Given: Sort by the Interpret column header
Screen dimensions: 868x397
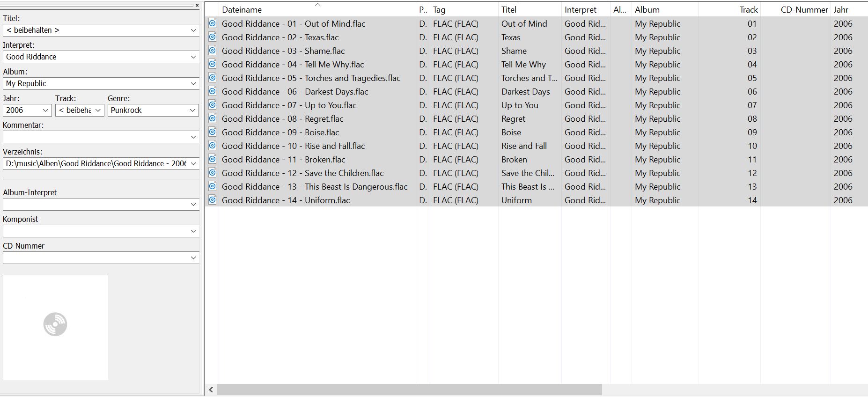Looking at the screenshot, I should pos(586,9).
